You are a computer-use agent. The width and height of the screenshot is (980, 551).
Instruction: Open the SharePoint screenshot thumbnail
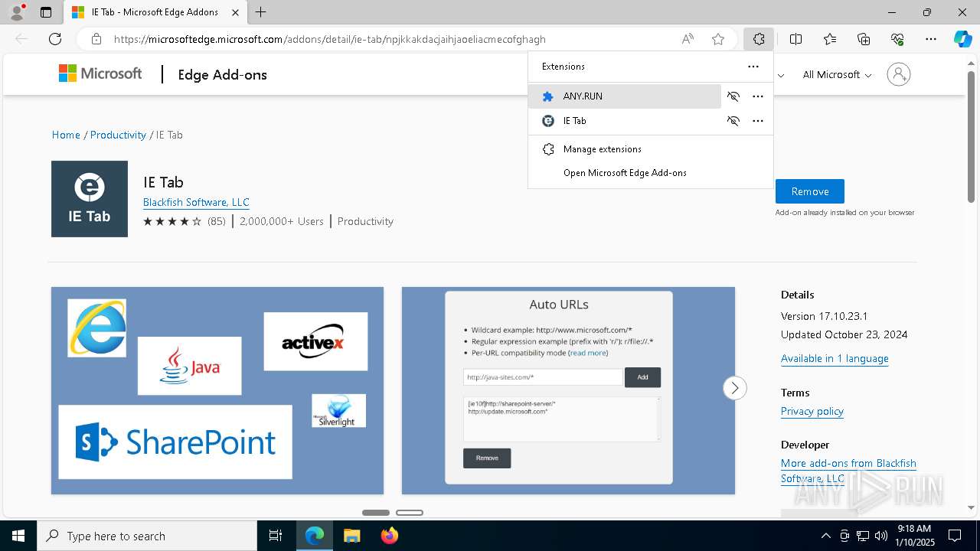pyautogui.click(x=217, y=390)
